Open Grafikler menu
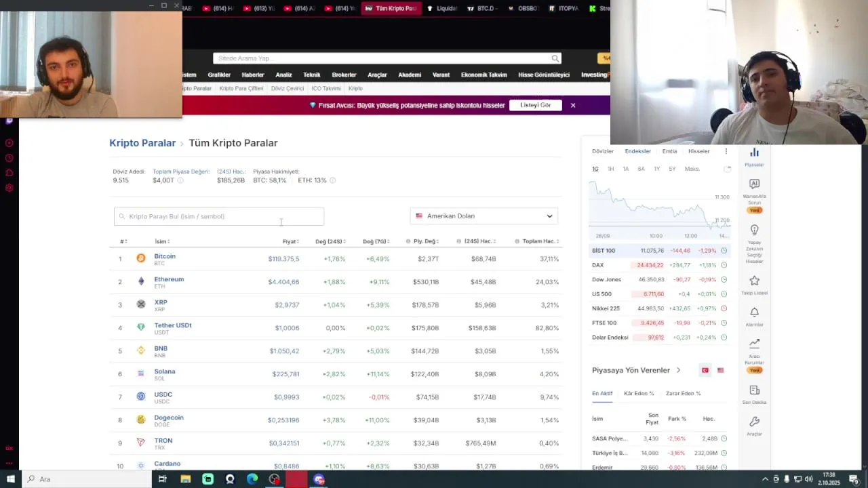The image size is (868, 488). click(219, 75)
